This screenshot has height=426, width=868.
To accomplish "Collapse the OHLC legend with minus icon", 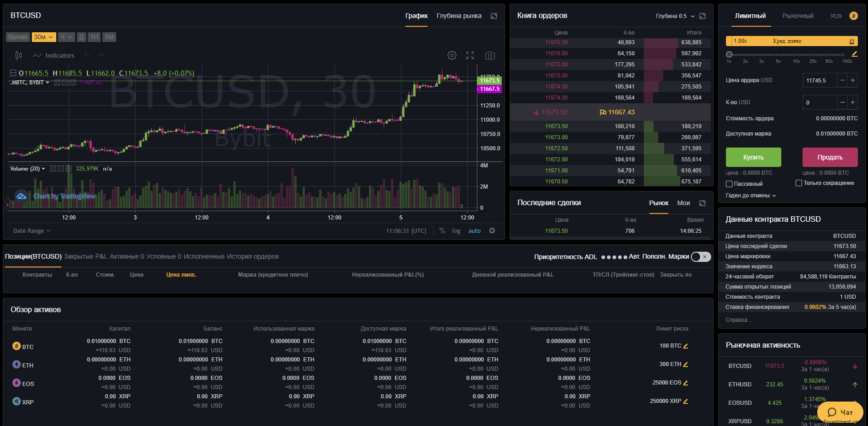I will tap(13, 73).
